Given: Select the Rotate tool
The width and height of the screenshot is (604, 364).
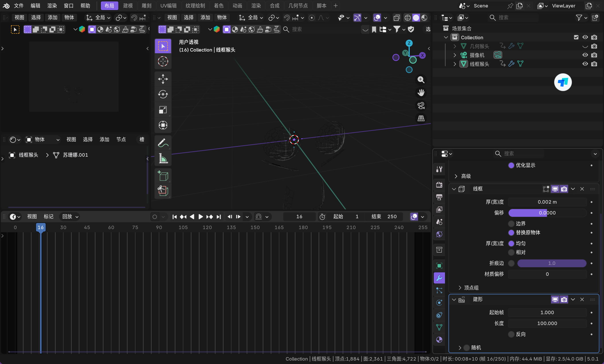Looking at the screenshot, I should [163, 94].
